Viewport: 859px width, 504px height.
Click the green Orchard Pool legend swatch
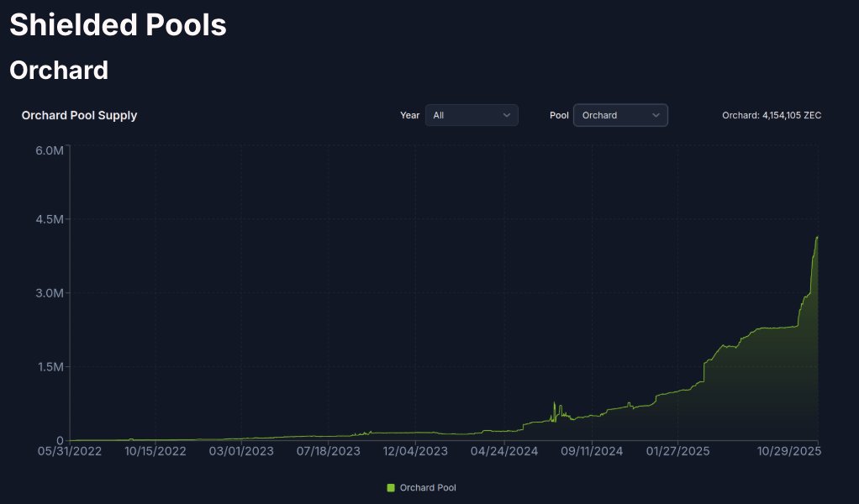click(391, 487)
